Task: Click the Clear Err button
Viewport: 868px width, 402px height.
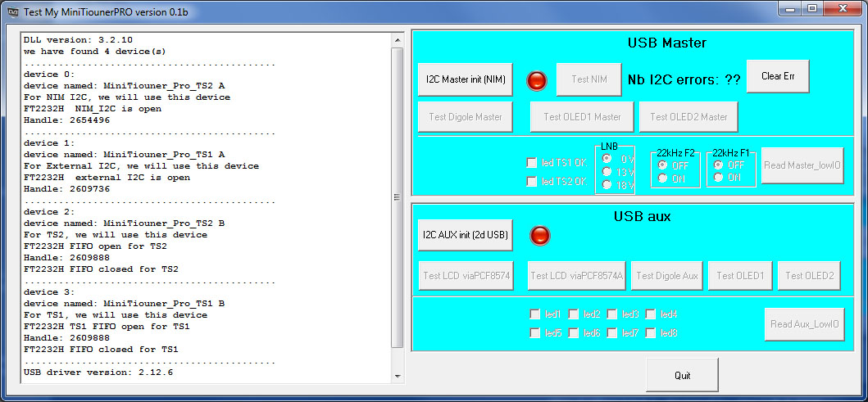Action: point(777,76)
